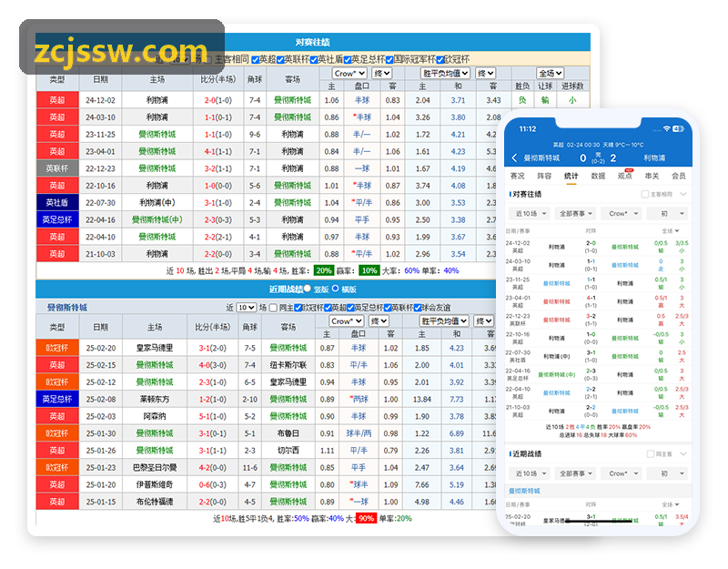Click 皇家马德里 home team in the 25-02-20 row
The image size is (728, 569).
pyautogui.click(x=155, y=348)
